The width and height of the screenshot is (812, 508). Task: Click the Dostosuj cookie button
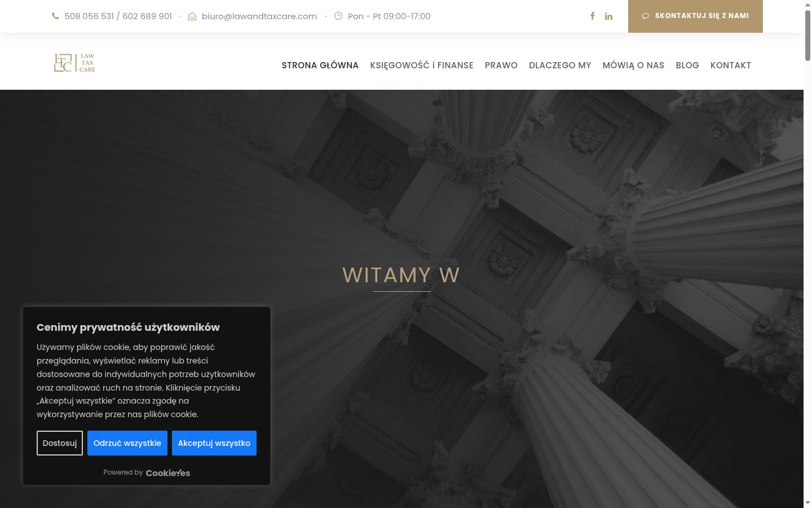pyautogui.click(x=60, y=443)
